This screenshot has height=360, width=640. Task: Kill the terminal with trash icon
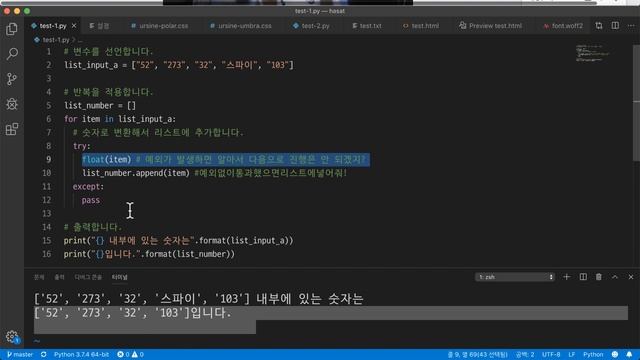click(x=599, y=277)
